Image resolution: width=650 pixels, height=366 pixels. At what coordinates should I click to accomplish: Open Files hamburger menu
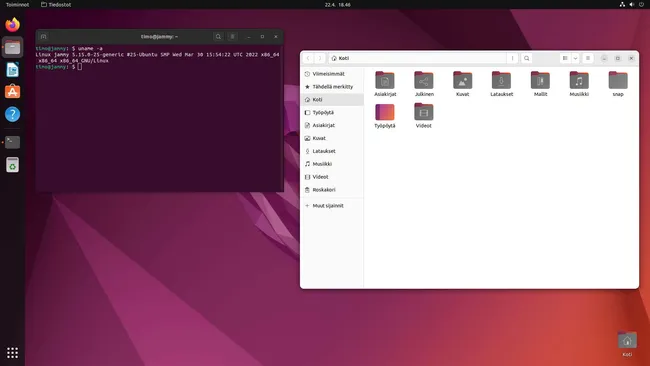pyautogui.click(x=588, y=58)
